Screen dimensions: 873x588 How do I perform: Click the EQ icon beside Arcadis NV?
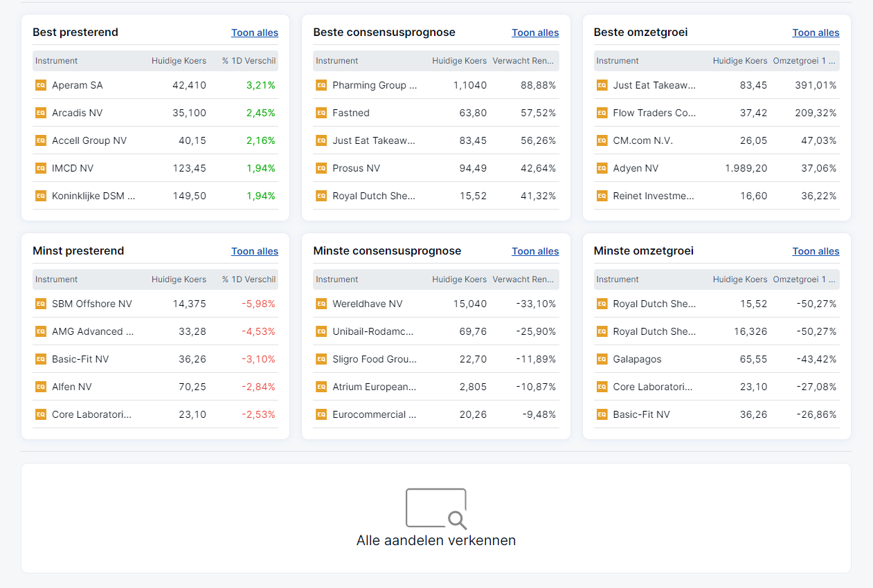coord(41,113)
